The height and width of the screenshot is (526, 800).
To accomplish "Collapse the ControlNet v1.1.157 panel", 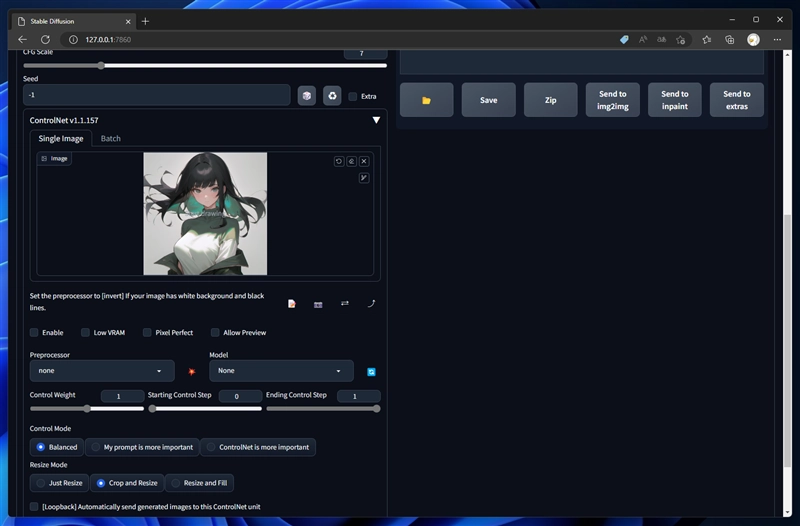I will (x=376, y=120).
